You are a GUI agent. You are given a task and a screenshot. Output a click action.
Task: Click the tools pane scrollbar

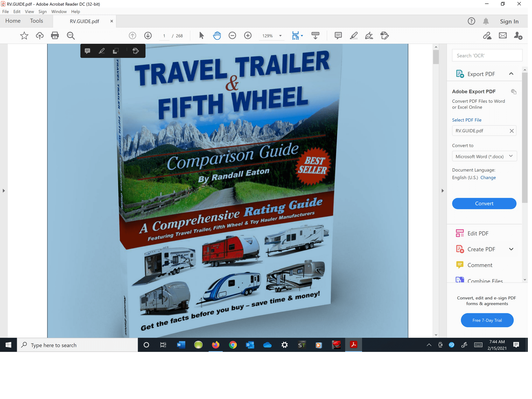tap(525, 137)
